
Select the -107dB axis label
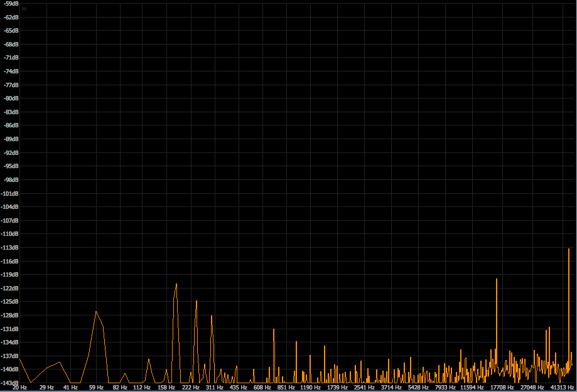click(9, 220)
